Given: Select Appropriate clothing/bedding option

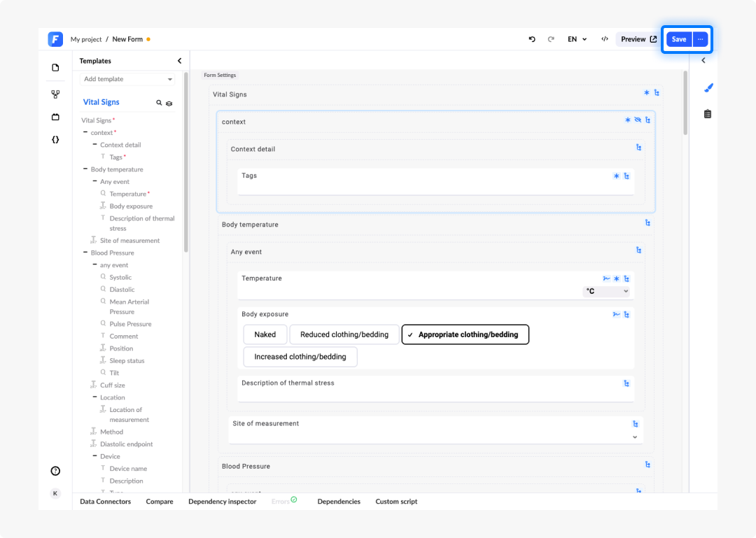Looking at the screenshot, I should pos(465,334).
